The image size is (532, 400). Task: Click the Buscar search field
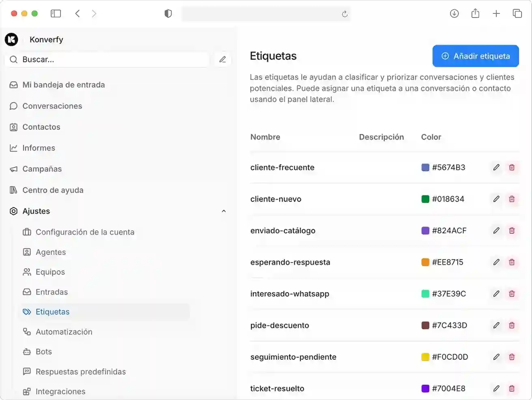[107, 59]
